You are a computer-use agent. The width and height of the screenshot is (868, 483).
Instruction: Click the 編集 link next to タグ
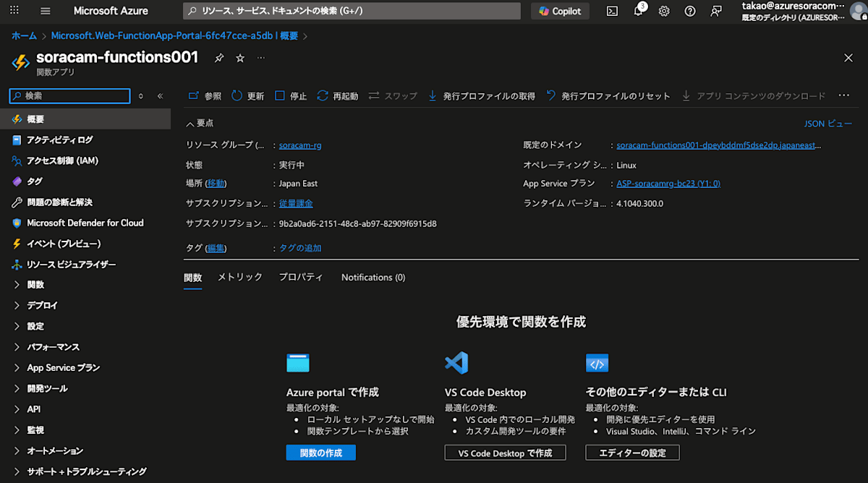[x=216, y=248]
